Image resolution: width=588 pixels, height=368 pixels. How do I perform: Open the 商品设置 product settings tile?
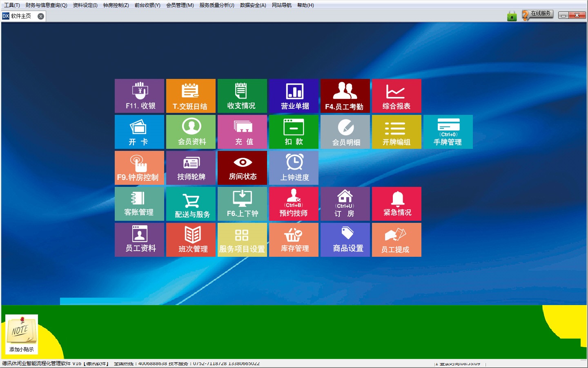tap(345, 240)
